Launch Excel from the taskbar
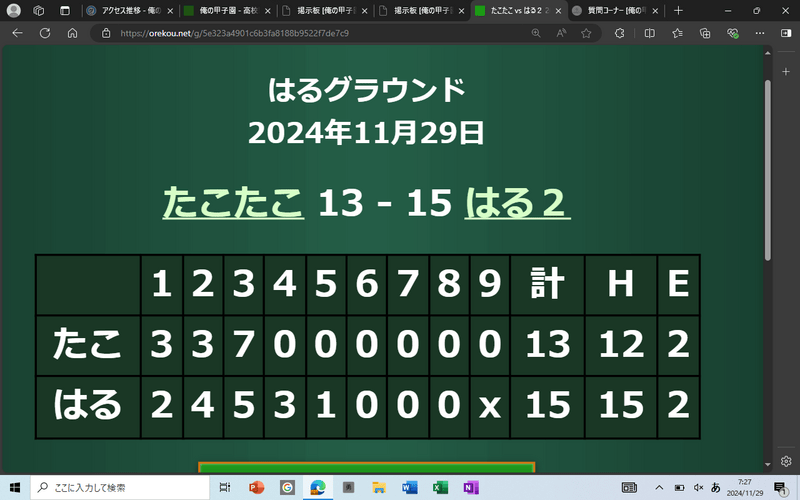This screenshot has height=500, width=800. [439, 487]
